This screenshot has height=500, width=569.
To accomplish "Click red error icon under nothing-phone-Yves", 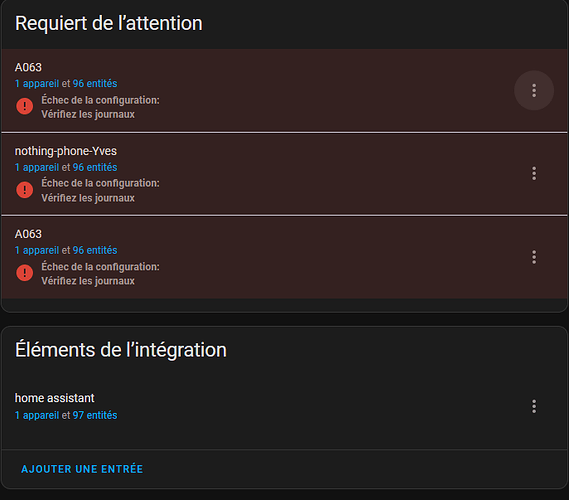I will (25, 190).
